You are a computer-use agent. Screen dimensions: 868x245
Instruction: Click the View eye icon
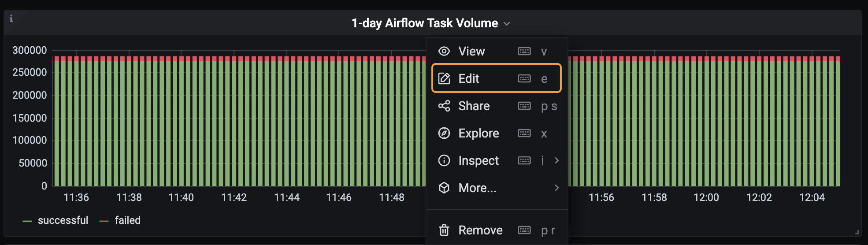click(444, 51)
